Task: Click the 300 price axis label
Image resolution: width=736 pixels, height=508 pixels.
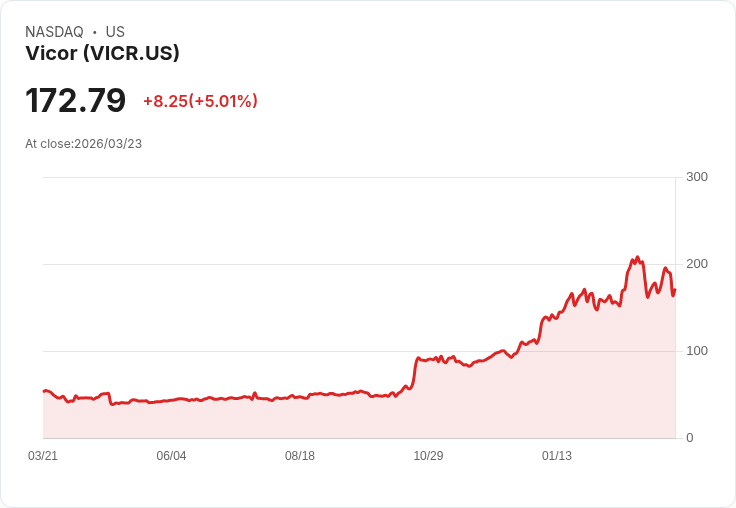Action: 697,177
